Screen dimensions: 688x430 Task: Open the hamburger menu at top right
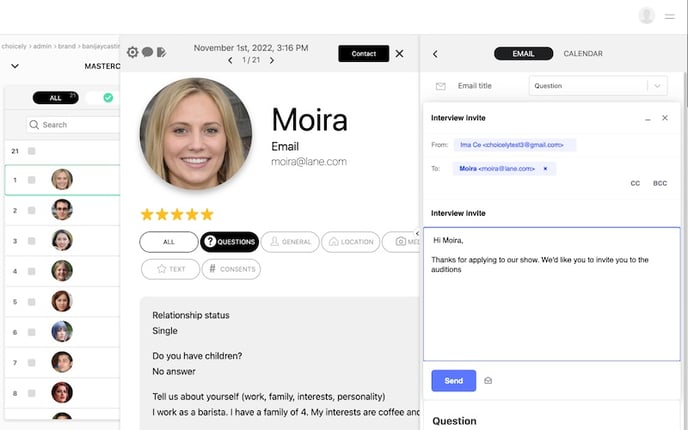(x=670, y=16)
